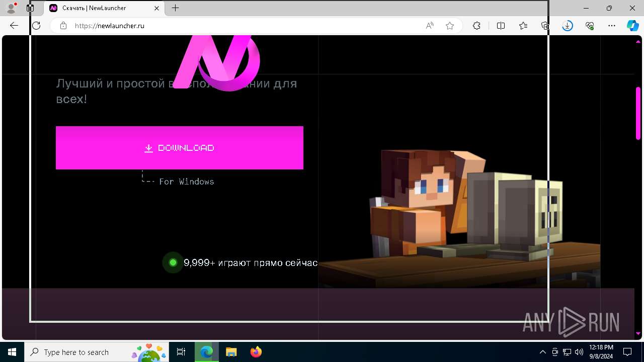Click the network tray icon
The image size is (644, 362).
tap(567, 352)
